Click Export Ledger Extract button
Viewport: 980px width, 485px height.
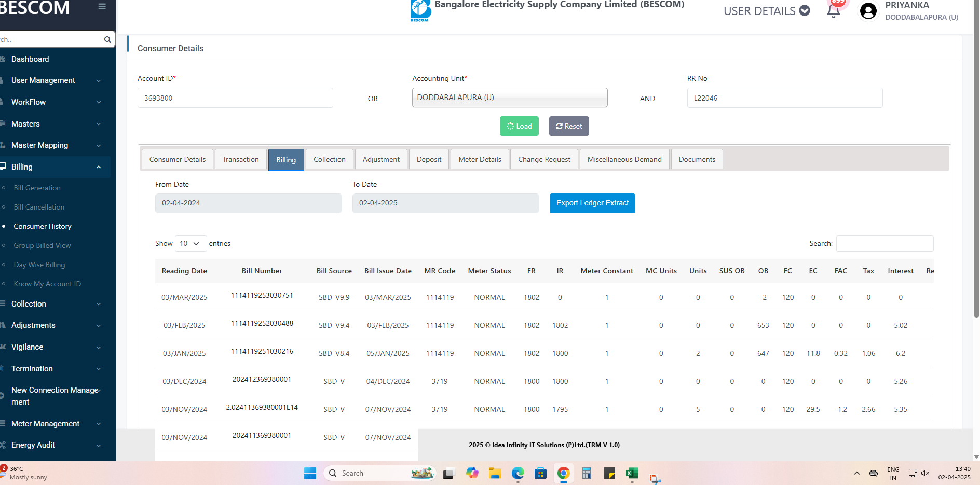click(x=592, y=203)
